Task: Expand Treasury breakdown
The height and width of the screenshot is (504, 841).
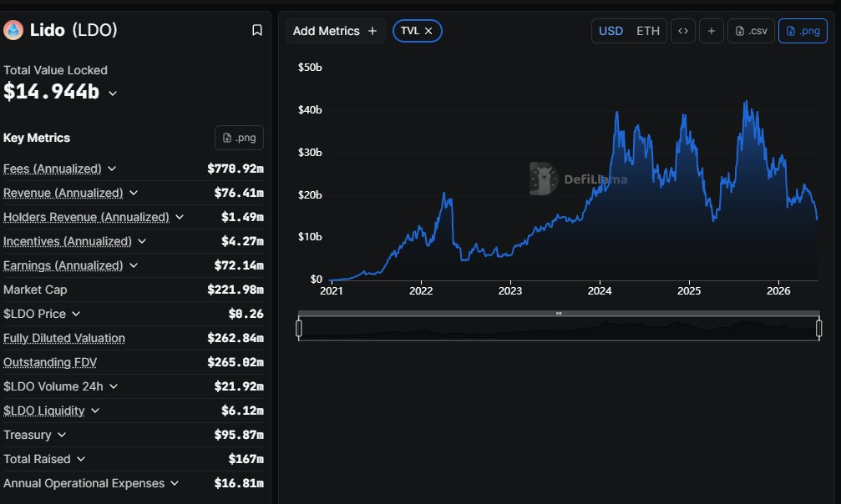Action: [x=62, y=435]
